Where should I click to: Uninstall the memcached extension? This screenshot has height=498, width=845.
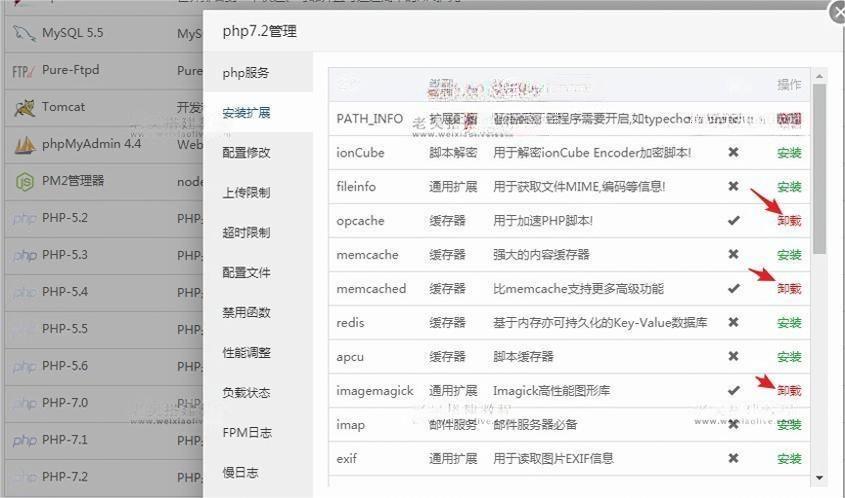pos(789,289)
